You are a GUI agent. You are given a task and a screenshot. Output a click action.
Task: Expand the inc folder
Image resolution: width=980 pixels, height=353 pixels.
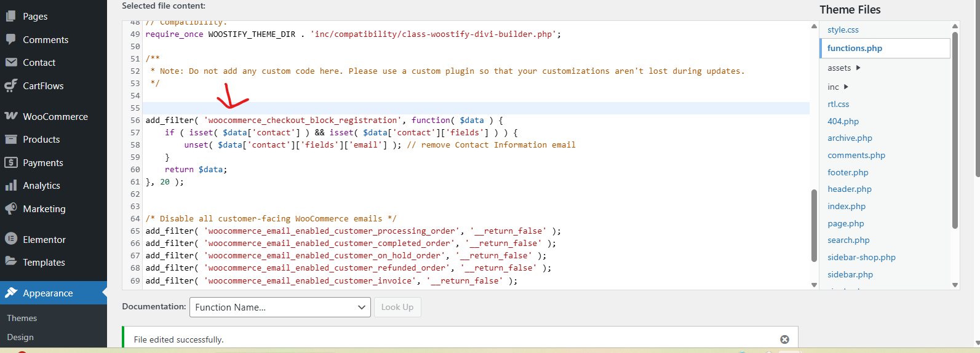[x=846, y=87]
